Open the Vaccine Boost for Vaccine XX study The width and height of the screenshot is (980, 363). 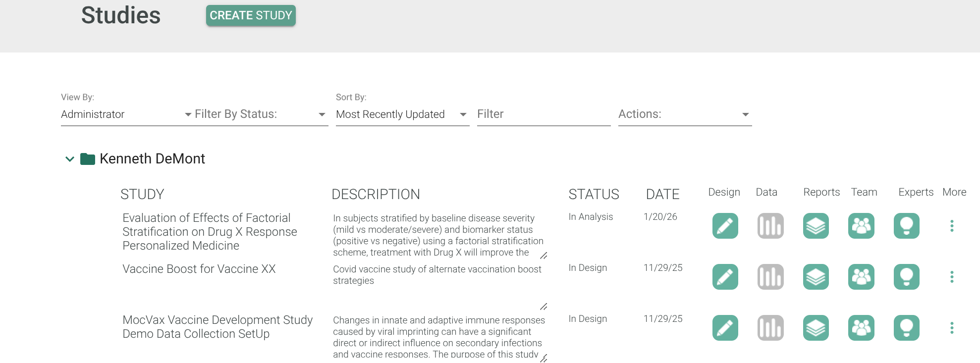(199, 269)
